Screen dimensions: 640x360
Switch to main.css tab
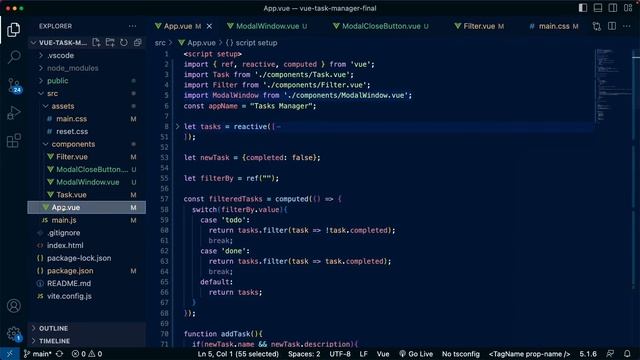point(553,26)
